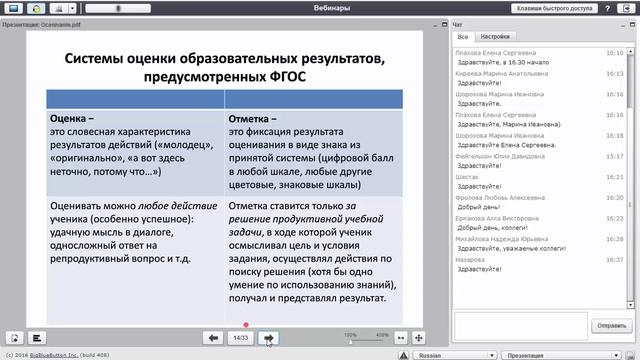
Task: Click the slide title 'Системы оценки образовательных результатов'
Action: 224,58
